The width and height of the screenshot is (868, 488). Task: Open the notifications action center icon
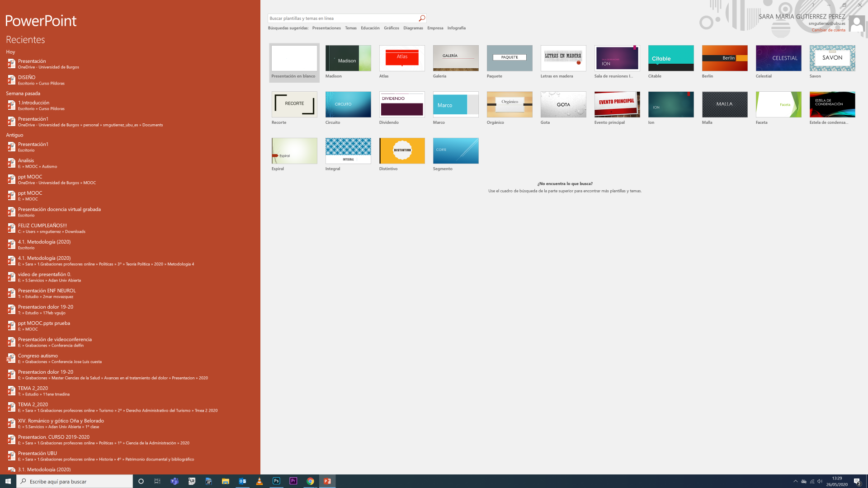pos(857,481)
